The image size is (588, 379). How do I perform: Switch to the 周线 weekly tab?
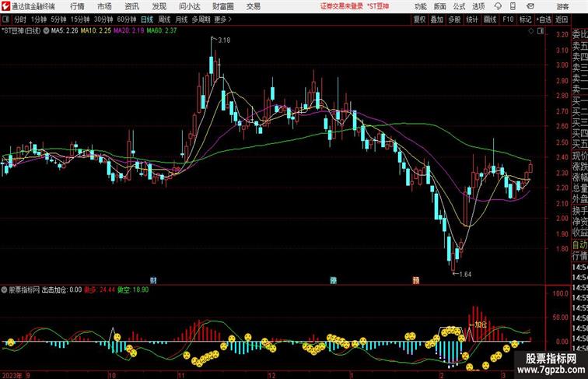click(x=164, y=19)
